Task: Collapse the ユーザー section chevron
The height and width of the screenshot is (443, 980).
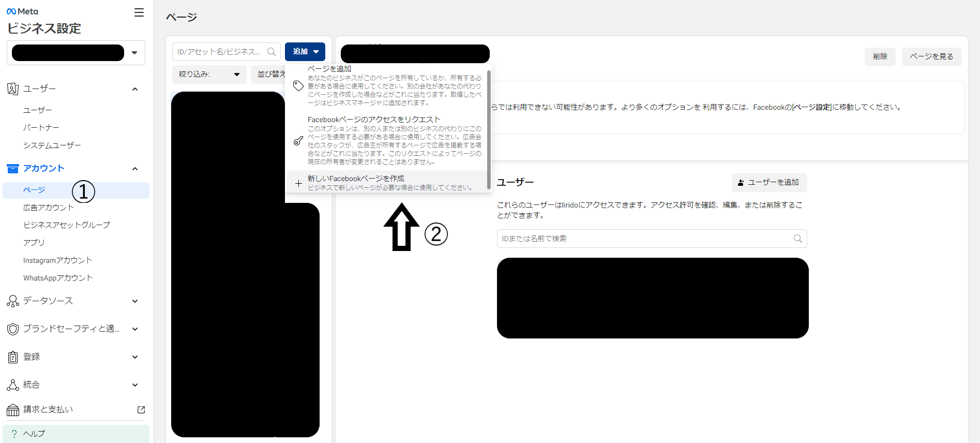Action: [x=135, y=89]
